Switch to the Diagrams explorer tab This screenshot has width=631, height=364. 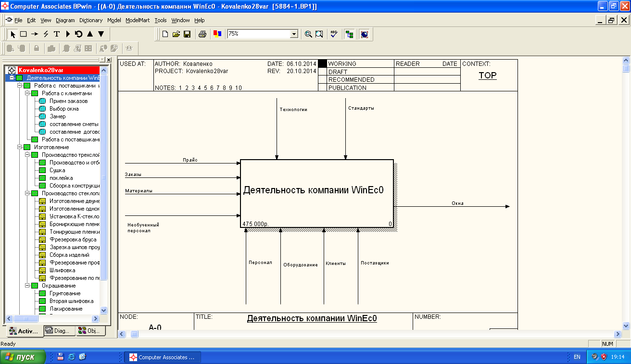point(59,330)
